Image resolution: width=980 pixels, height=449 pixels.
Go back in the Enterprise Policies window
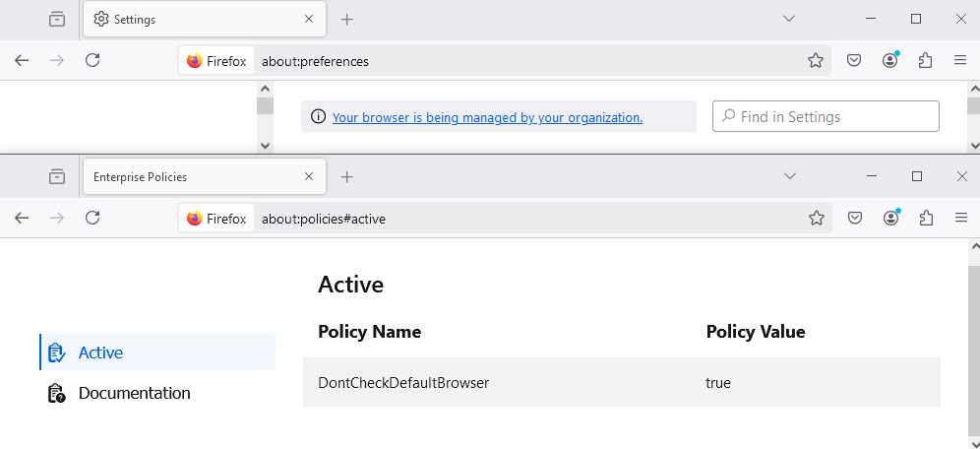click(22, 219)
